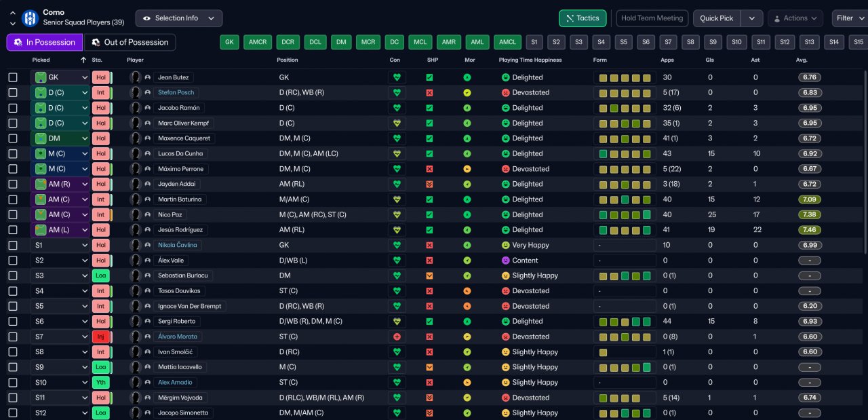The width and height of the screenshot is (868, 420).
Task: Click devastated face icon for Tasos Douvikas
Action: tap(505, 291)
